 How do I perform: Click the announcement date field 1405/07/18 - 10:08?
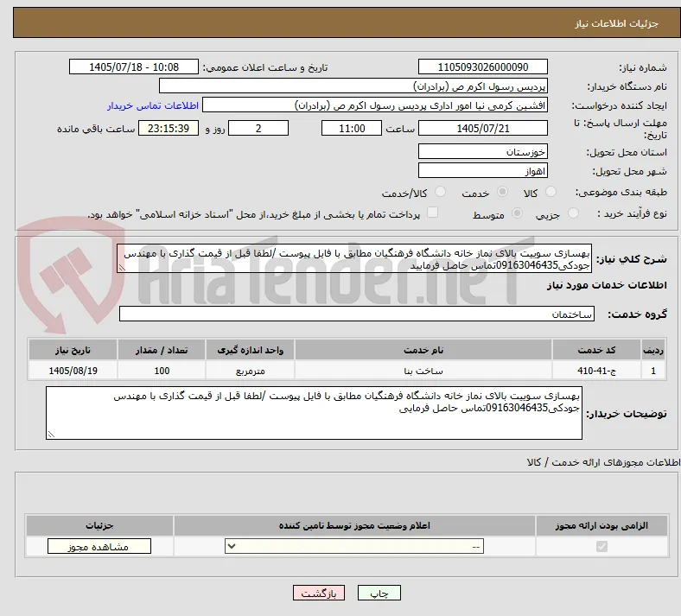pos(134,67)
